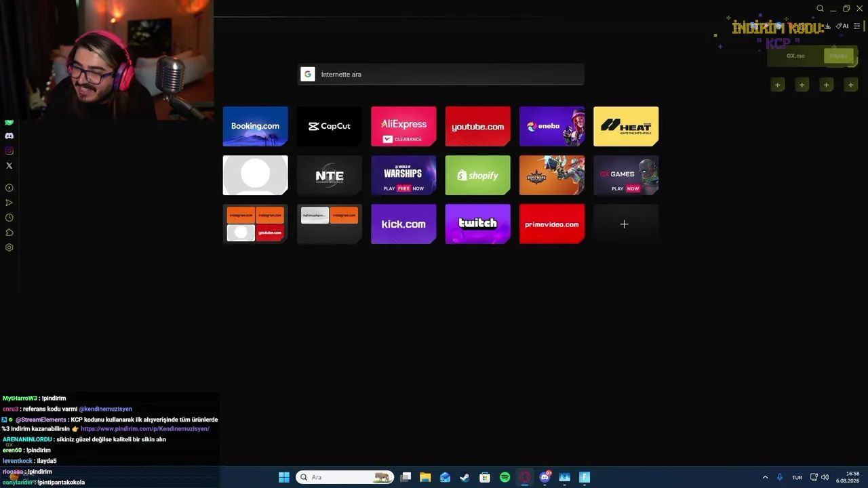Image resolution: width=868 pixels, height=488 pixels.
Task: Open Microsoft Store from the taskbar
Action: [485, 477]
